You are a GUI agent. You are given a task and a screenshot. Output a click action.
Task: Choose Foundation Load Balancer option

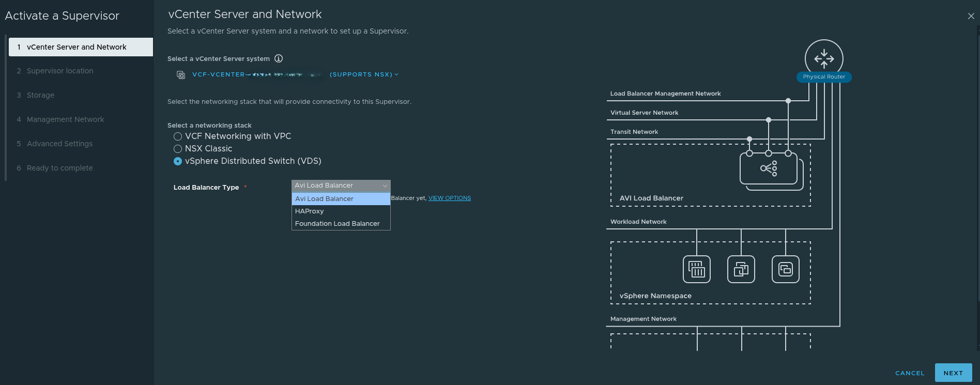point(341,224)
